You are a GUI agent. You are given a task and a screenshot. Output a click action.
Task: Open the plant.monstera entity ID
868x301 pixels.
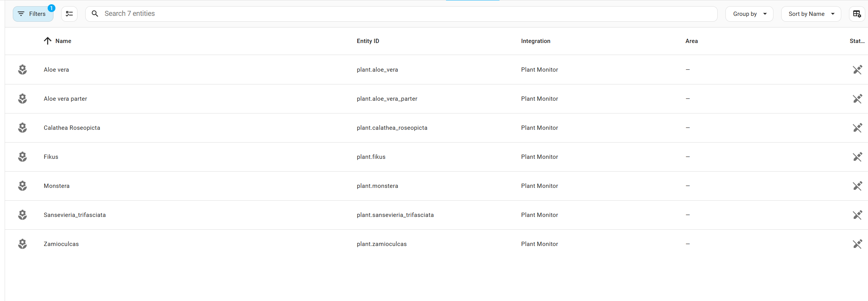(x=377, y=186)
